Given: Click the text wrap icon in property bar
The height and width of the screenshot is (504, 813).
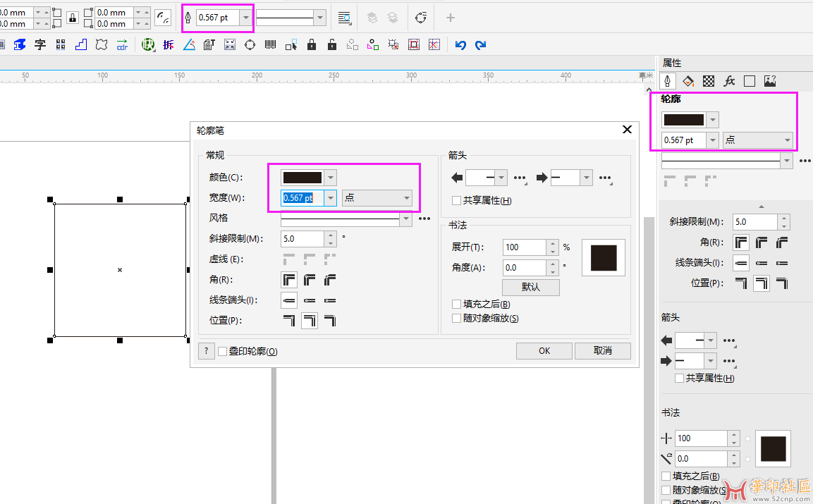Looking at the screenshot, I should pos(344,18).
